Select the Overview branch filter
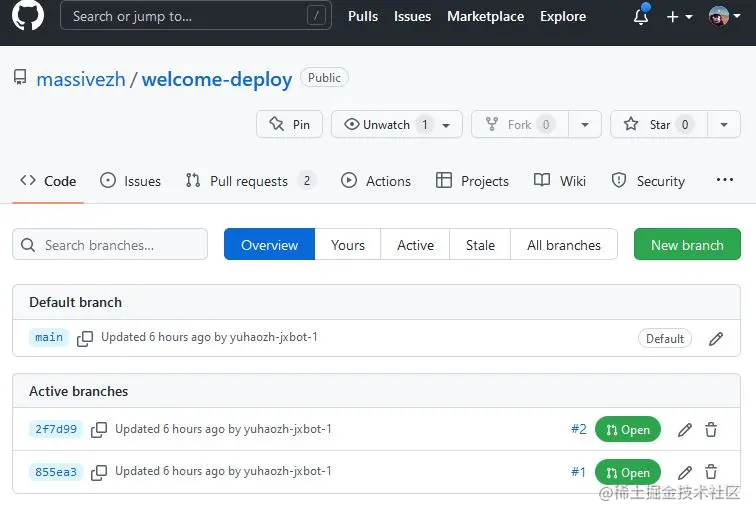The height and width of the screenshot is (517, 756). tap(270, 245)
